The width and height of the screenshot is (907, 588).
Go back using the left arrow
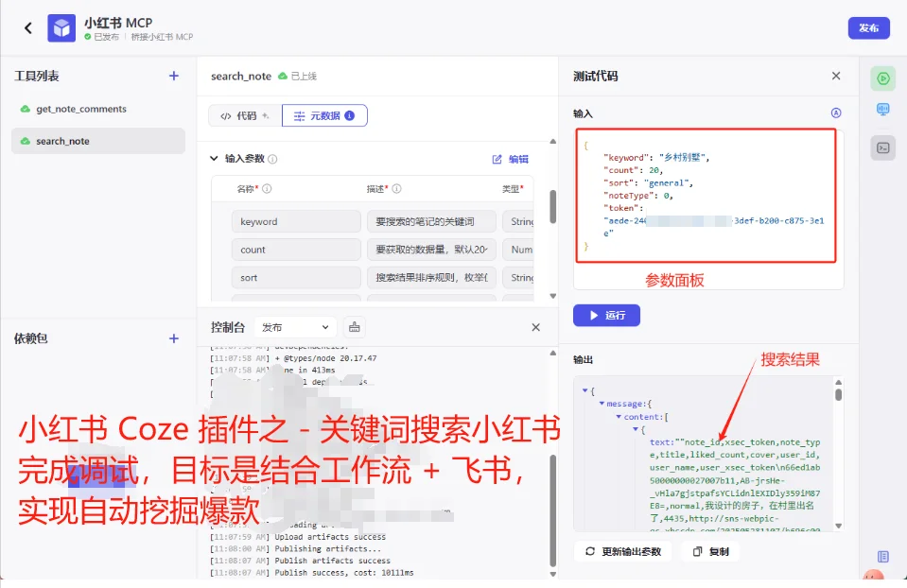[27, 27]
